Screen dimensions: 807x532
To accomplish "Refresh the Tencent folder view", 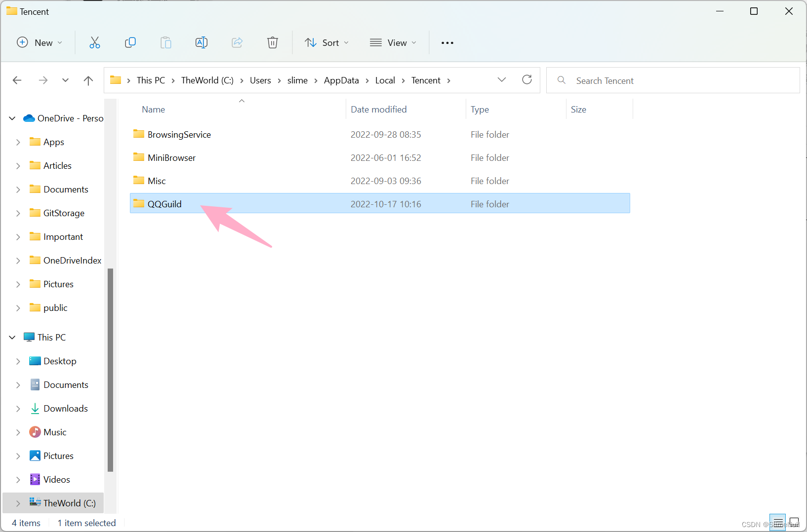I will pyautogui.click(x=527, y=79).
